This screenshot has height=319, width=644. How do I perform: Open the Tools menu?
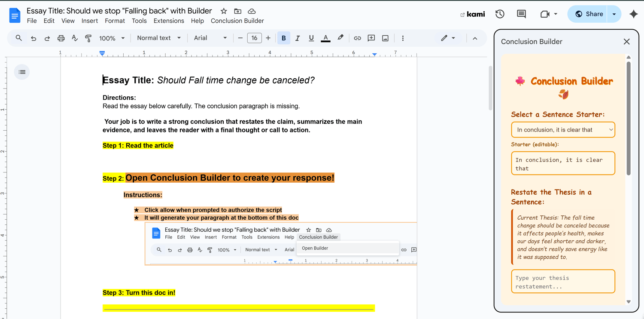tap(139, 21)
